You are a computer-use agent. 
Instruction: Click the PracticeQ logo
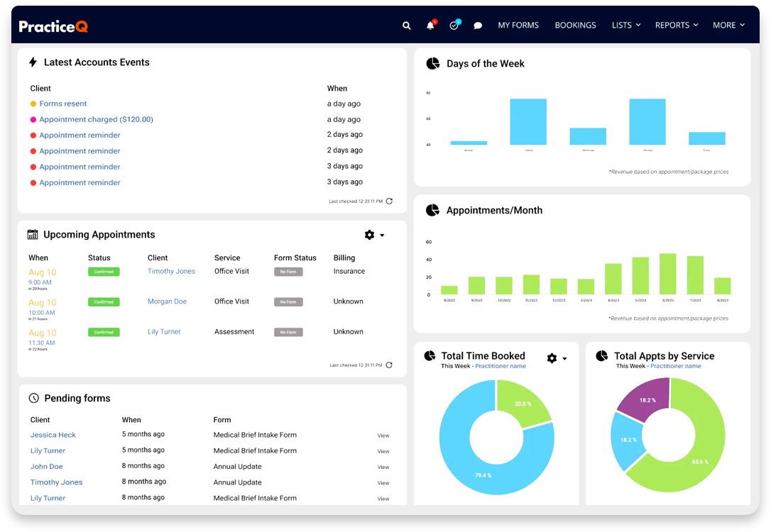coord(53,25)
